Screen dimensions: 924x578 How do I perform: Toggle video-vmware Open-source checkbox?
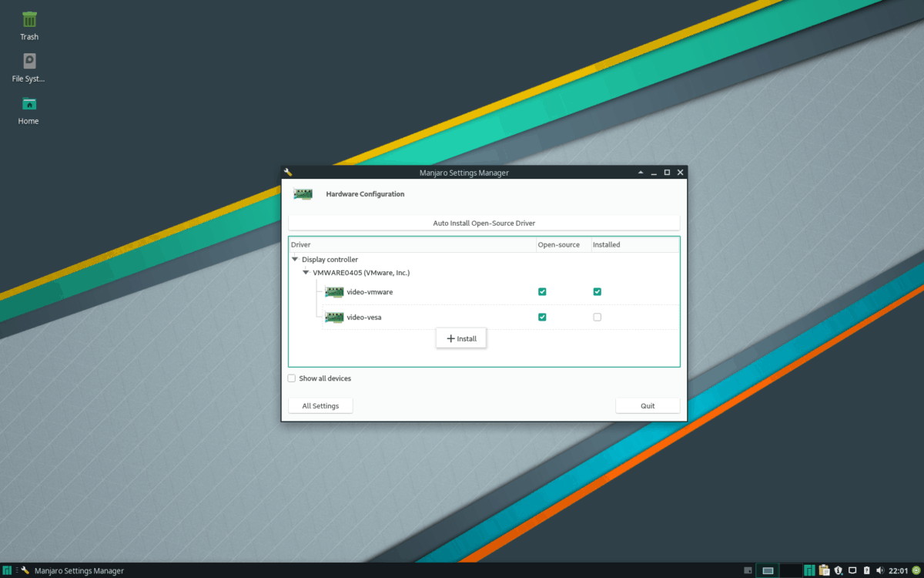(542, 292)
